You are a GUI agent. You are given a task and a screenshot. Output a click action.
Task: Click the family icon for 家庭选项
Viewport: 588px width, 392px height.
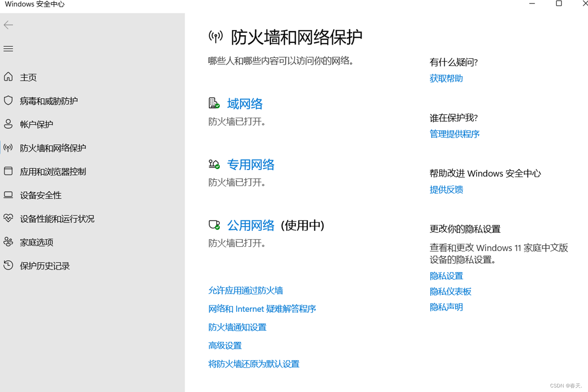(8, 242)
